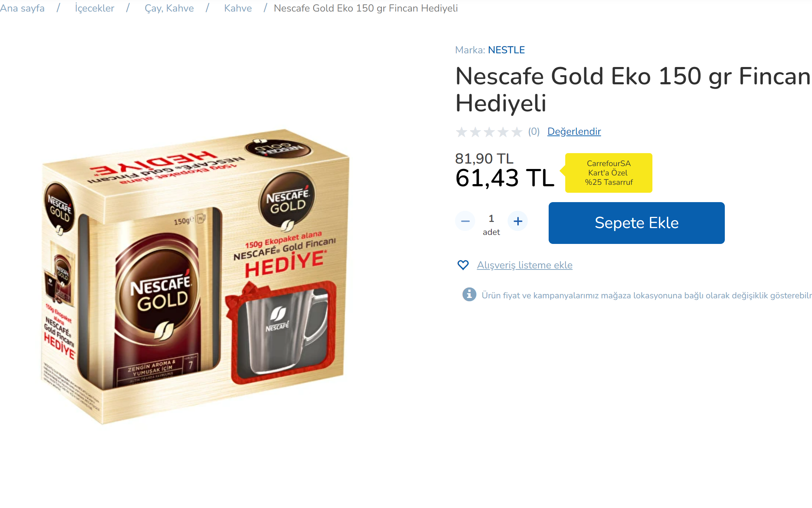Open İçecekler breadcrumb category

[94, 8]
